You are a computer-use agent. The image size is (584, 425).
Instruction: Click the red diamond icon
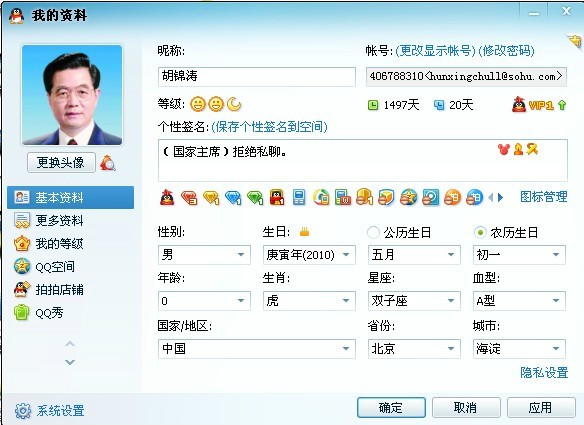(189, 198)
